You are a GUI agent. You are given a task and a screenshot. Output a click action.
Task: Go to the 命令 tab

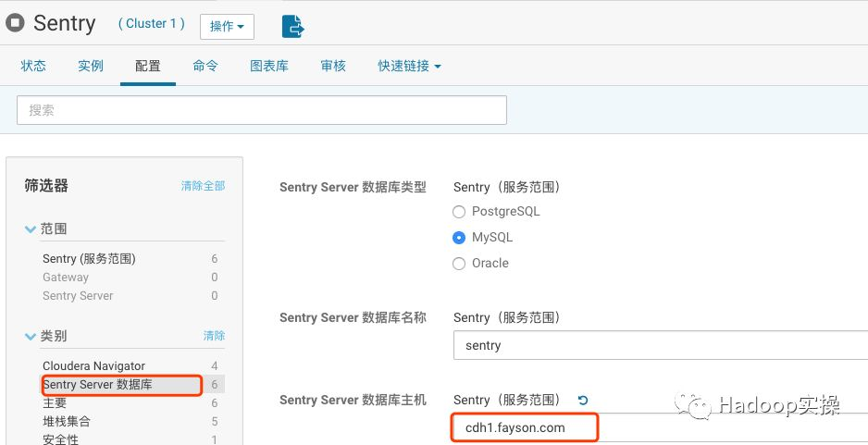tap(205, 66)
